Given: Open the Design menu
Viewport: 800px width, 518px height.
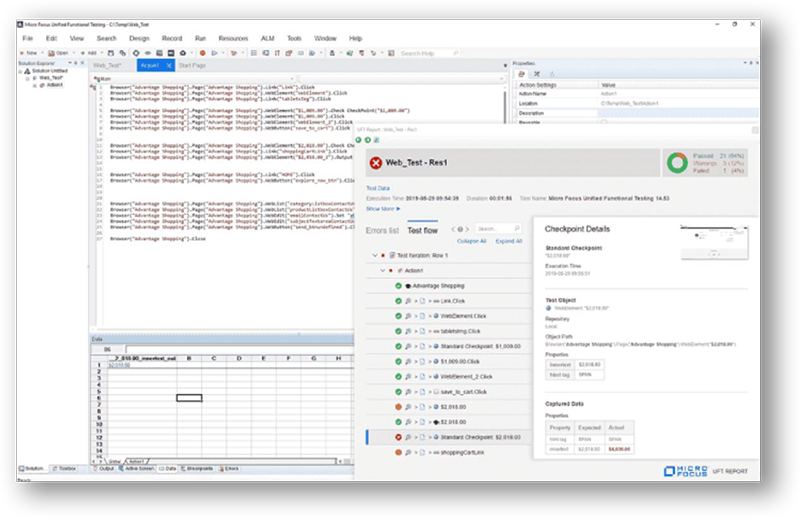Looking at the screenshot, I should pos(139,38).
